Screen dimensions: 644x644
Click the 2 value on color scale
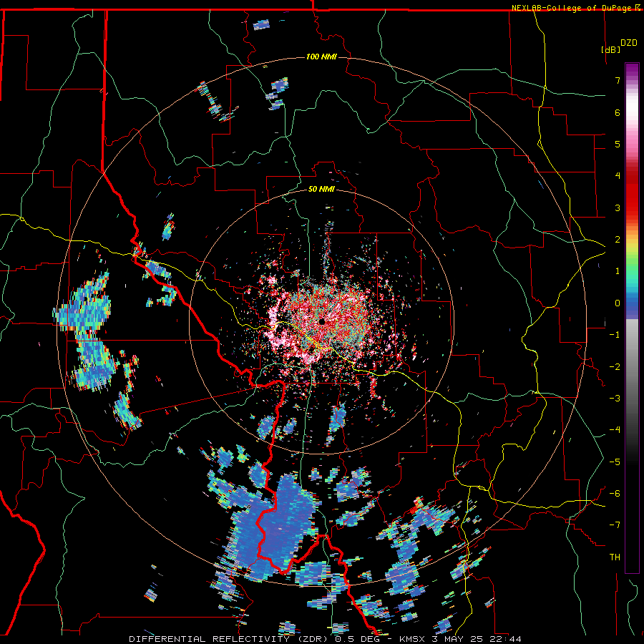click(x=618, y=240)
